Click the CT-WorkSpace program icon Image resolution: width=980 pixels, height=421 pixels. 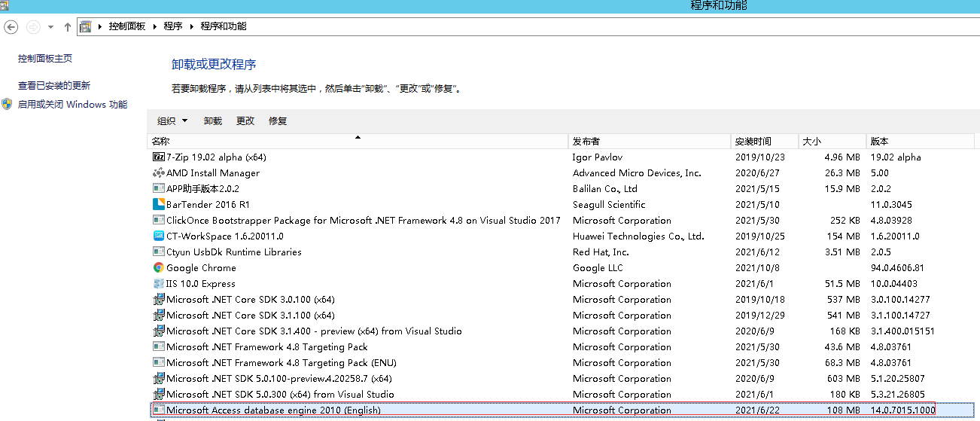158,236
